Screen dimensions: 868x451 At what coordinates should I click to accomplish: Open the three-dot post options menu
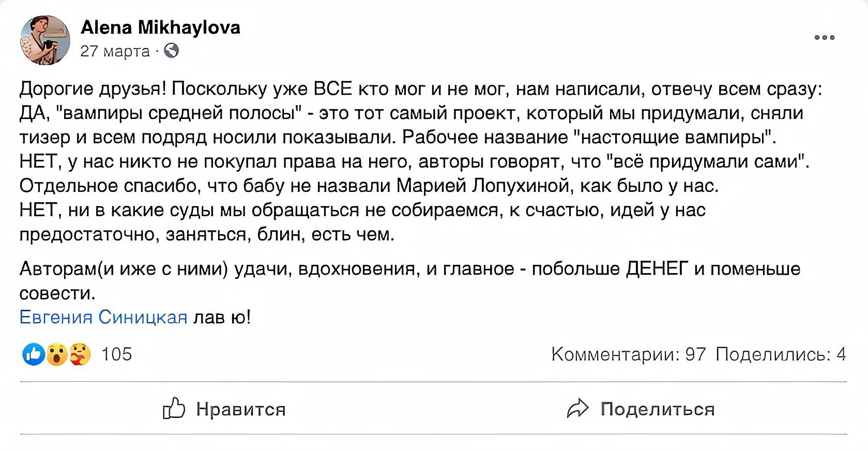pos(824,37)
